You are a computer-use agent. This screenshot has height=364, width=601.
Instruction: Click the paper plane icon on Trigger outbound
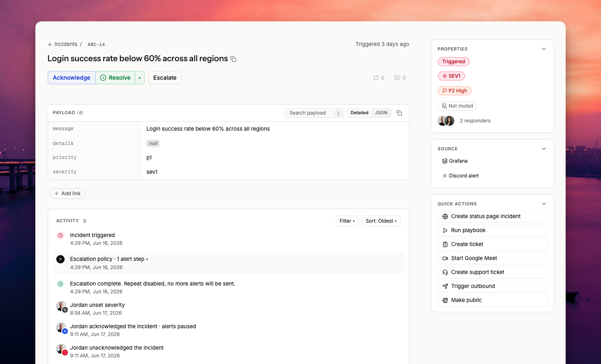click(x=445, y=286)
